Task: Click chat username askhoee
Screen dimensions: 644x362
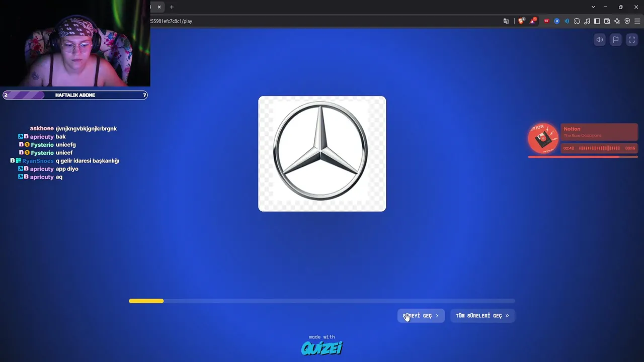Action: 42,129
